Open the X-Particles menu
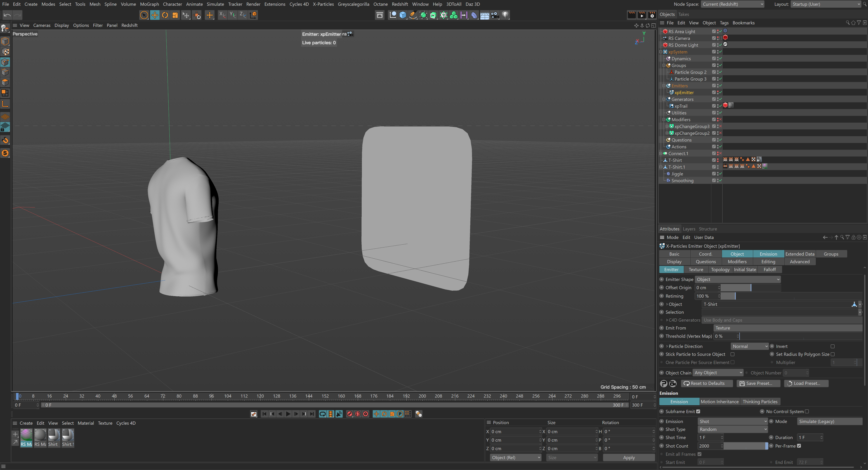Viewport: 868px width, 470px height. (323, 4)
